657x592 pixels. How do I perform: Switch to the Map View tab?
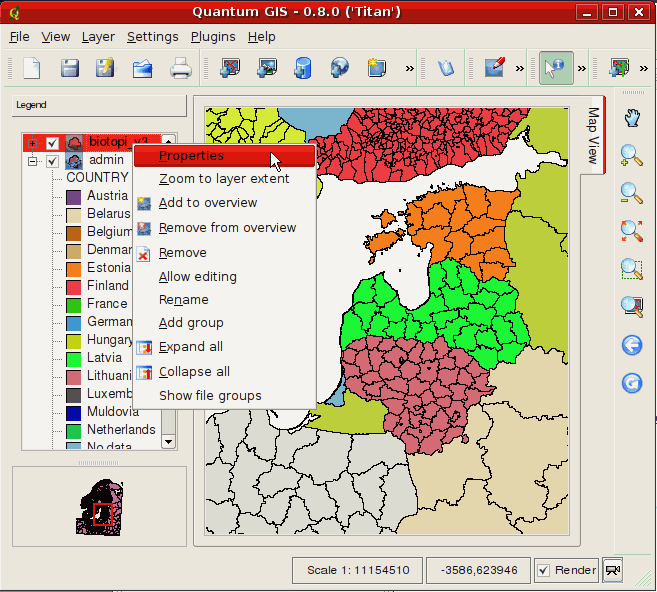pyautogui.click(x=593, y=135)
